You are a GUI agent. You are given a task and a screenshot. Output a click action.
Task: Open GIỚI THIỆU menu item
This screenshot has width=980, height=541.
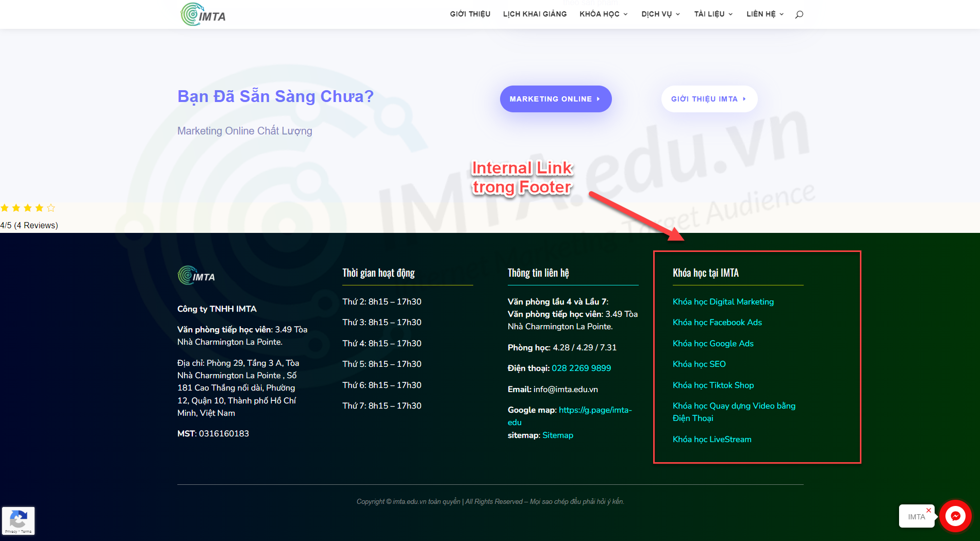click(470, 14)
